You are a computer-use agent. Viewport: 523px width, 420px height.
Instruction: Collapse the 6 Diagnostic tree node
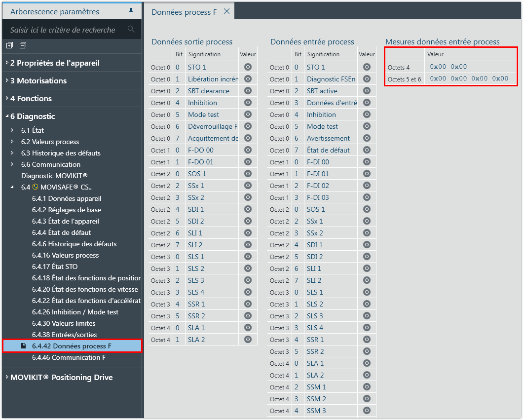[x=6, y=116]
